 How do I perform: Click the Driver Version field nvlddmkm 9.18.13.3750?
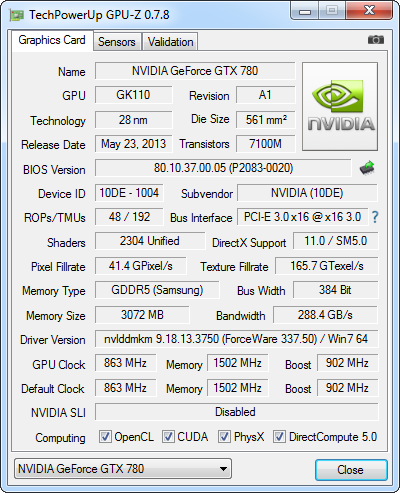point(236,339)
